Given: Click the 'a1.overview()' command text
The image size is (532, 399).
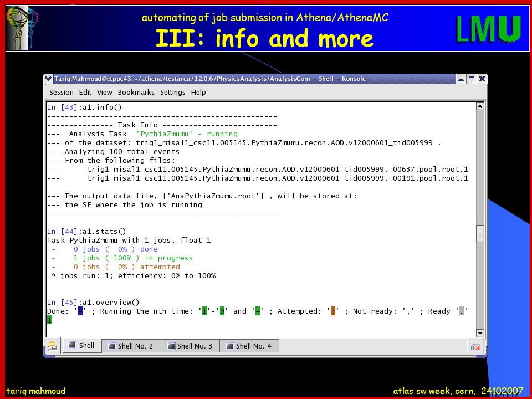Looking at the screenshot, I should tap(111, 303).
